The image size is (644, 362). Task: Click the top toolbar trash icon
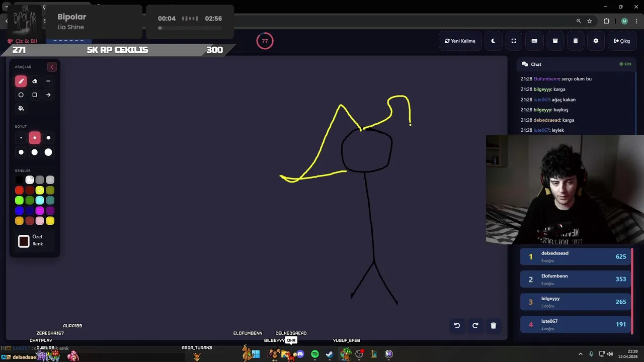coord(576,41)
